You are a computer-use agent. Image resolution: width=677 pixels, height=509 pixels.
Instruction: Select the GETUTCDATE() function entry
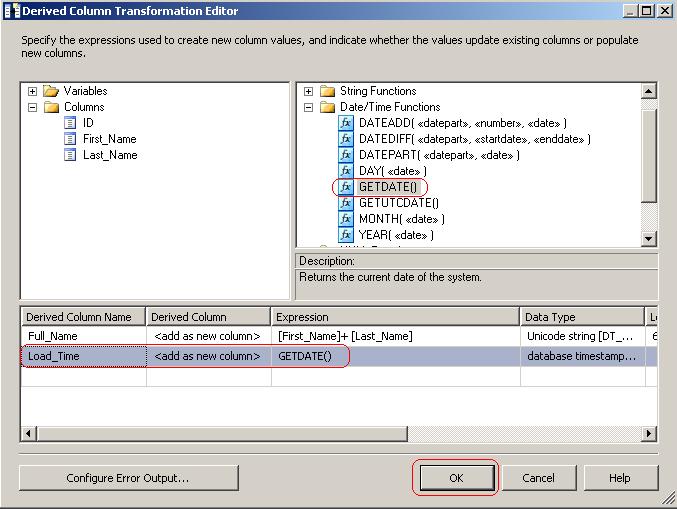tap(399, 203)
